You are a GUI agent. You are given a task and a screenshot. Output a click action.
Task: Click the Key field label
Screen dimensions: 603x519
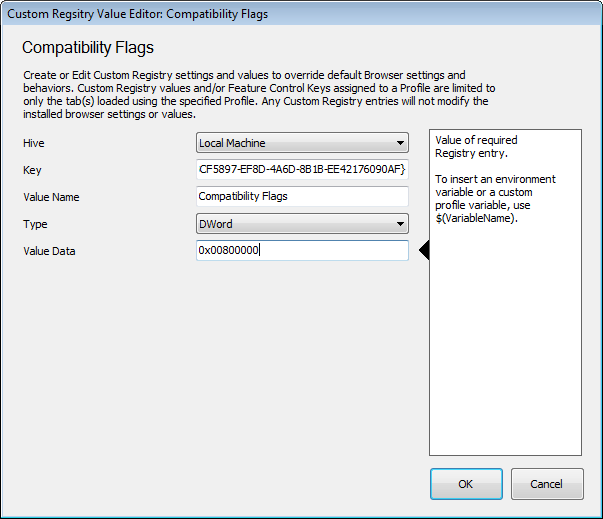[32, 170]
